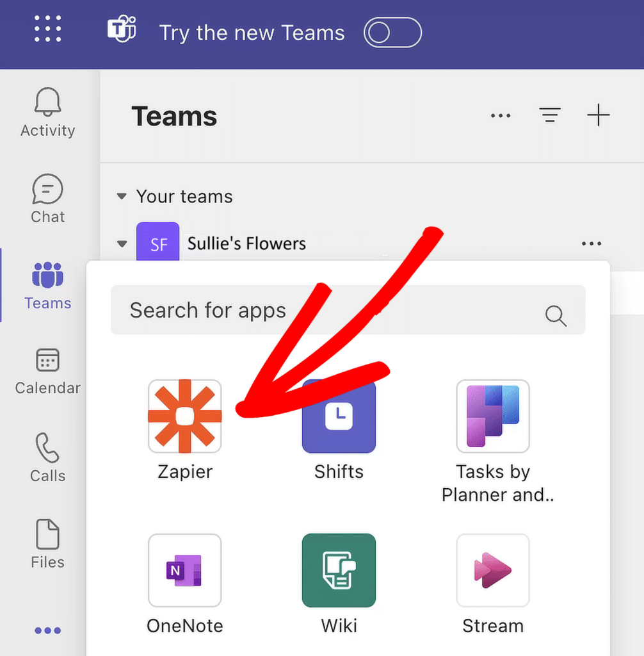The width and height of the screenshot is (644, 656).
Task: Launch the Stream app
Action: 493,570
